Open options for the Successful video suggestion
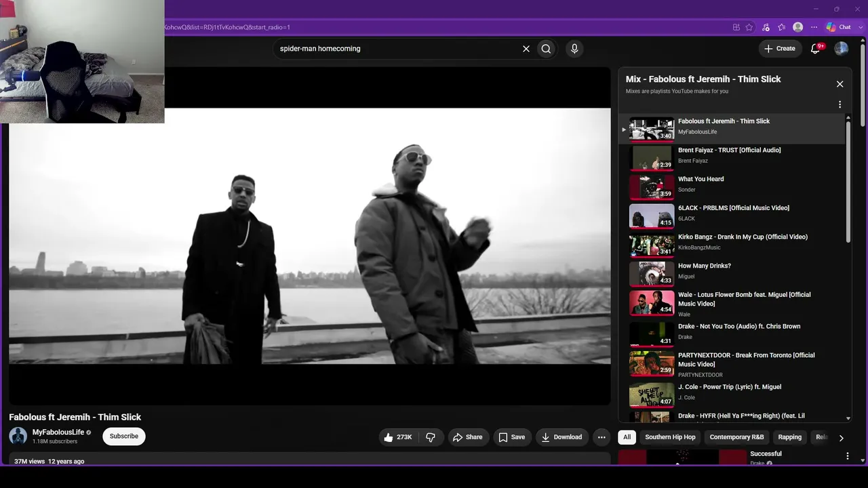This screenshot has height=488, width=868. click(847, 456)
